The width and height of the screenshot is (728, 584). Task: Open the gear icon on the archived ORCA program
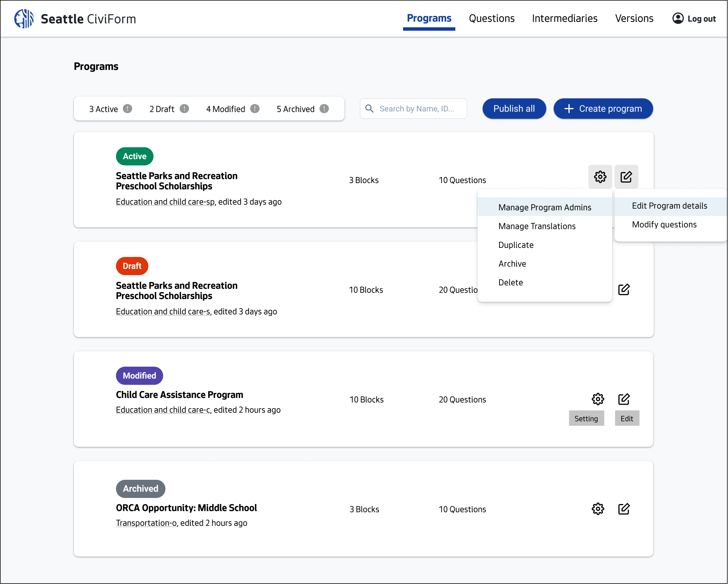(598, 509)
